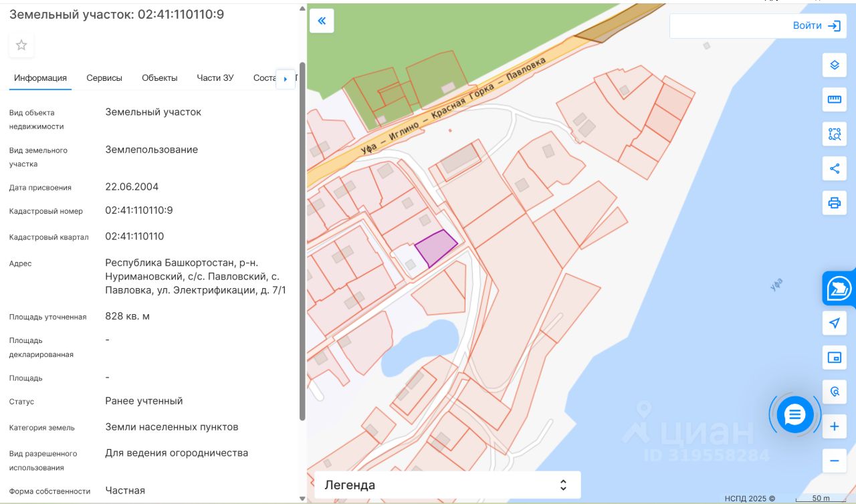Click the Дата присвоения label
This screenshot has width=856, height=504.
(x=40, y=188)
